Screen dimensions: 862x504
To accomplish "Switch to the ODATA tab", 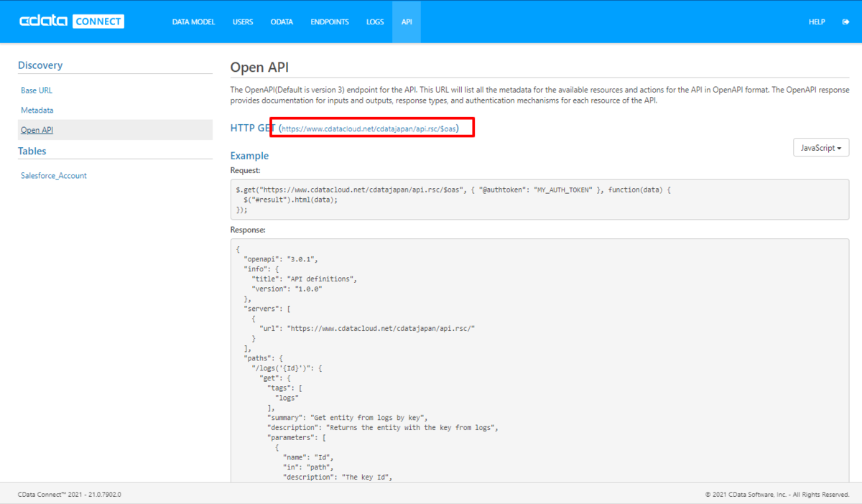I will coord(282,22).
